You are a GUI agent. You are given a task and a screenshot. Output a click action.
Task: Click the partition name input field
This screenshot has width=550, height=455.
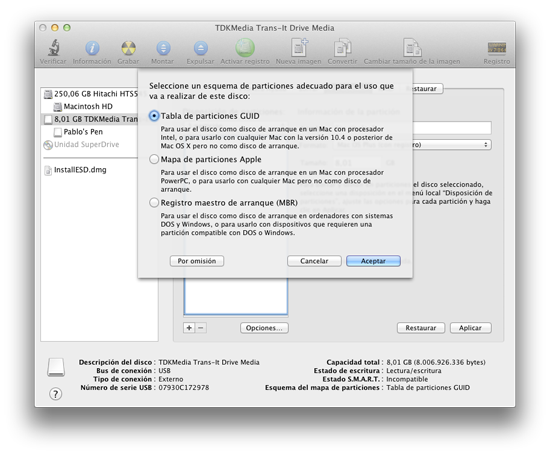(x=452, y=128)
